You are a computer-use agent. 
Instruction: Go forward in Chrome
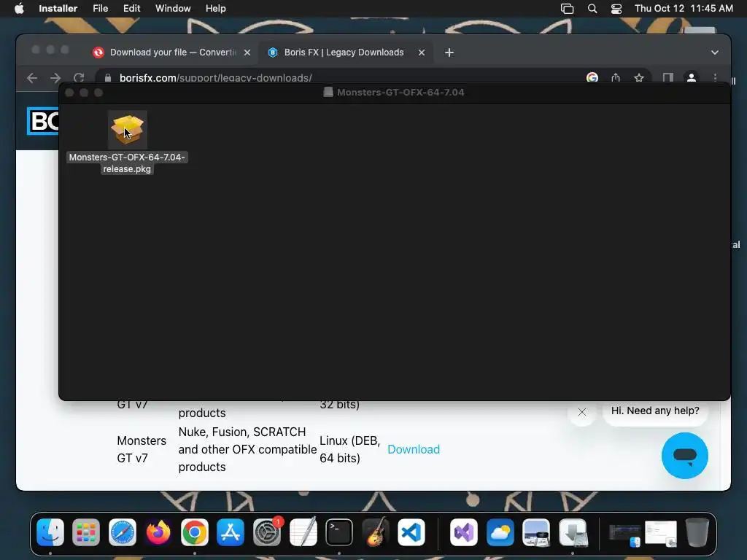(55, 77)
